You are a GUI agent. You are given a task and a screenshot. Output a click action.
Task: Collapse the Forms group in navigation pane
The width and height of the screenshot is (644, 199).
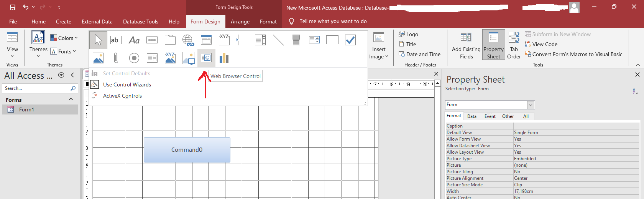point(71,99)
